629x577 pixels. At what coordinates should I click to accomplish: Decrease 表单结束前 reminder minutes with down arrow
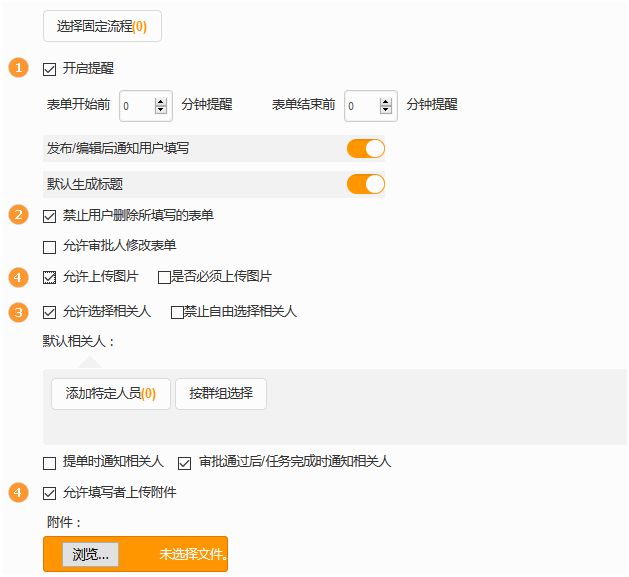tap(386, 110)
